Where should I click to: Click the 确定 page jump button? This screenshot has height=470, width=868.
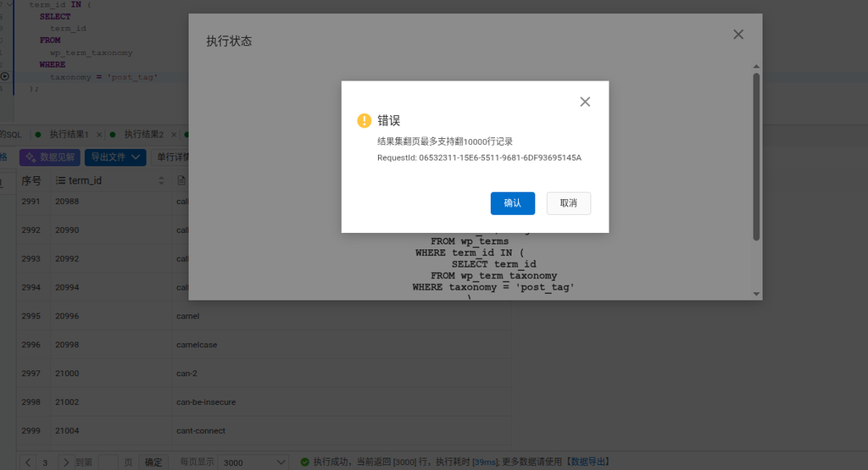[x=153, y=462]
